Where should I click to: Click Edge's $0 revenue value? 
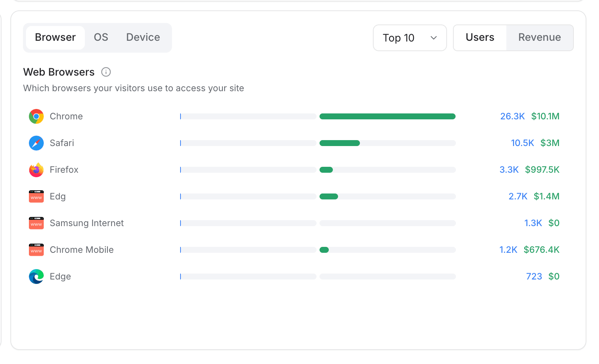554,277
